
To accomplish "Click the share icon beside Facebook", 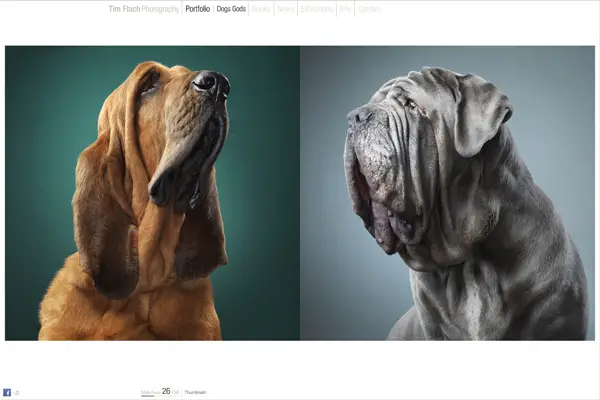I will pyautogui.click(x=17, y=392).
